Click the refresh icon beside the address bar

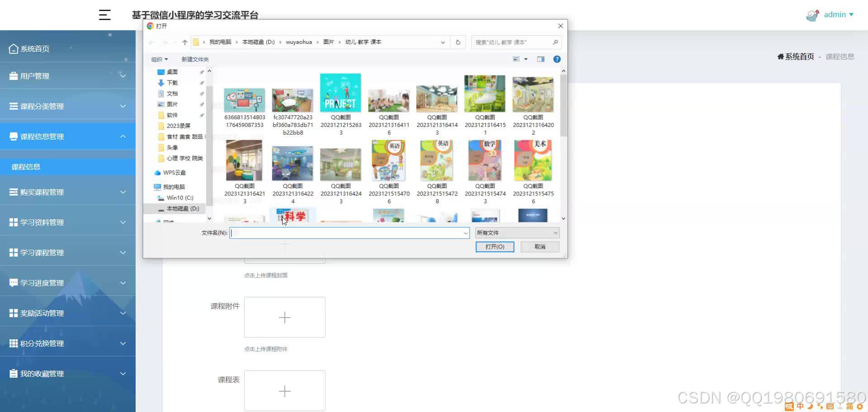(x=458, y=42)
